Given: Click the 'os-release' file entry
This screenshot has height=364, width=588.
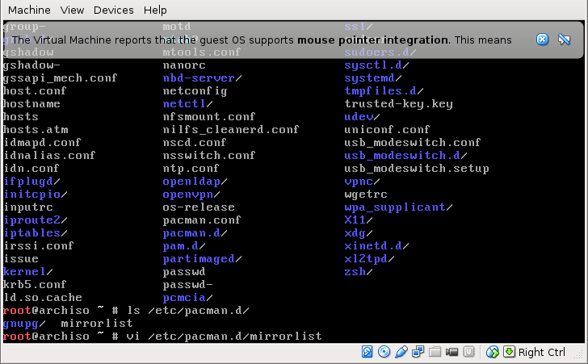Looking at the screenshot, I should click(x=199, y=207).
